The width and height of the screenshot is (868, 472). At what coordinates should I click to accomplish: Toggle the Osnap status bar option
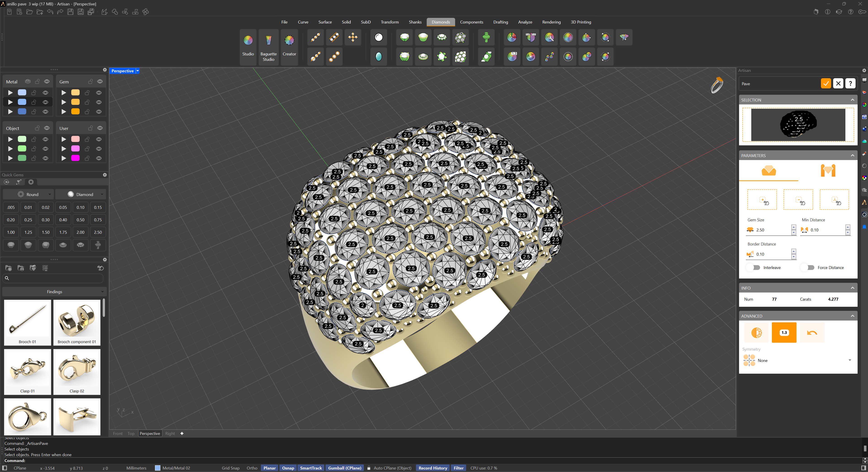288,468
